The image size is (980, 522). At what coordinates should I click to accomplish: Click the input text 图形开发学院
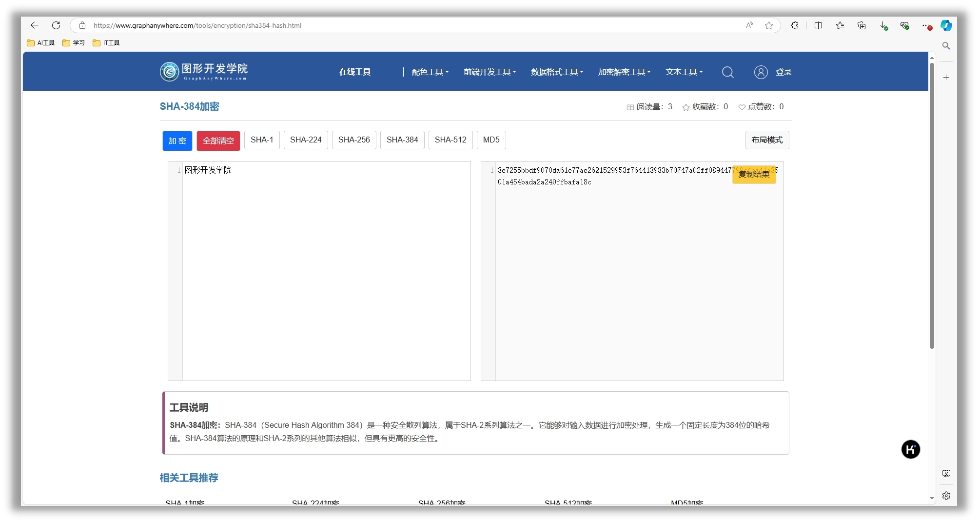(x=208, y=170)
